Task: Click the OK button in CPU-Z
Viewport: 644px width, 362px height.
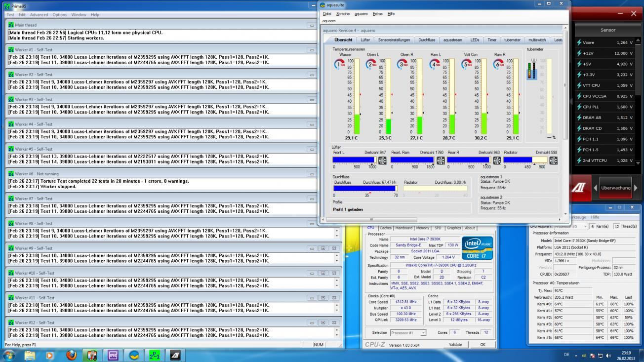Action: point(483,345)
